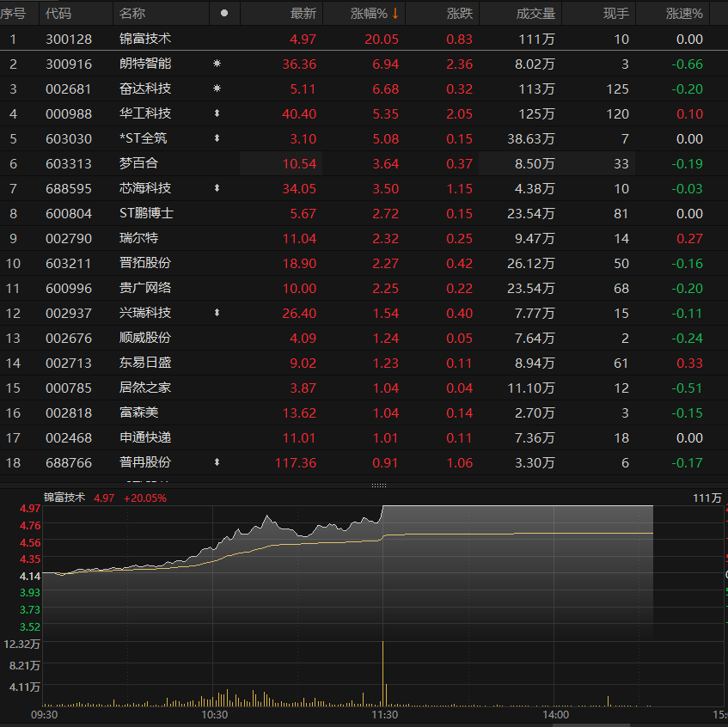Click the 代码 column header
728x727 pixels.
point(58,13)
